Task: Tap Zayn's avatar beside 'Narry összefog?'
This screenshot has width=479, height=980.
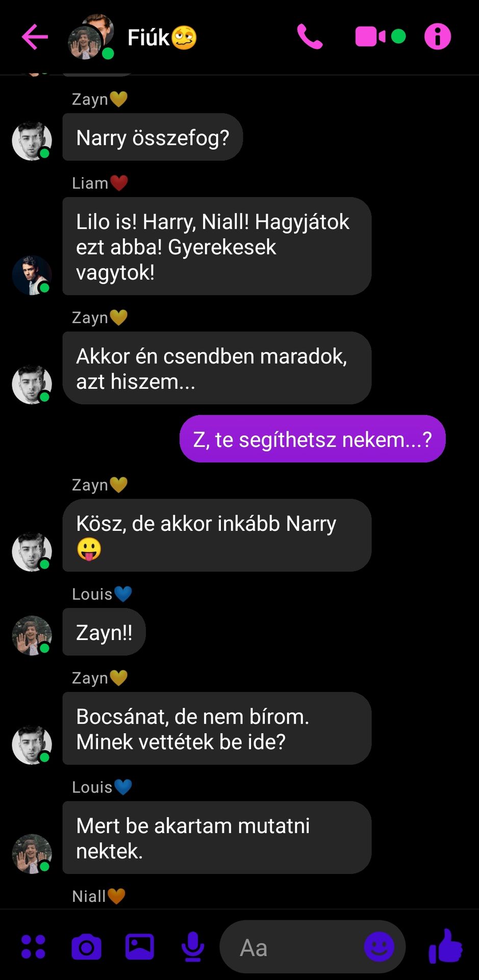Action: point(32,140)
